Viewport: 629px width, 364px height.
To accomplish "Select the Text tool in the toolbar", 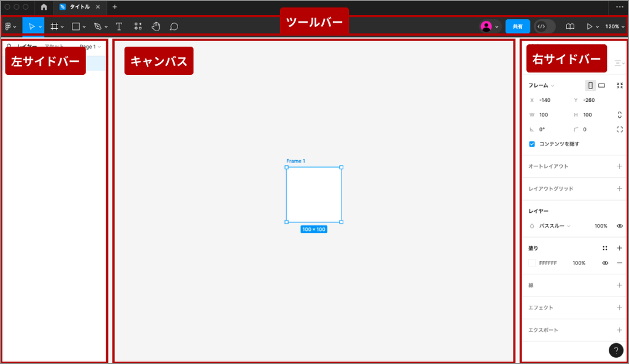I will tap(119, 26).
